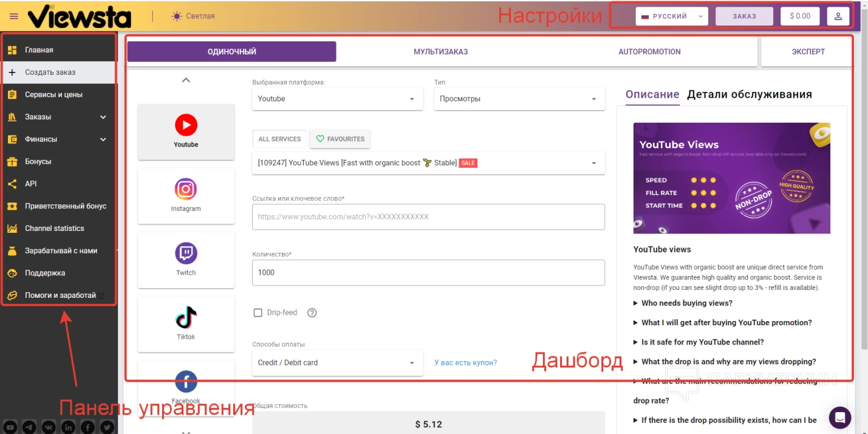The width and height of the screenshot is (868, 434).
Task: Click the Приветственный бонус star icon
Action: [12, 206]
